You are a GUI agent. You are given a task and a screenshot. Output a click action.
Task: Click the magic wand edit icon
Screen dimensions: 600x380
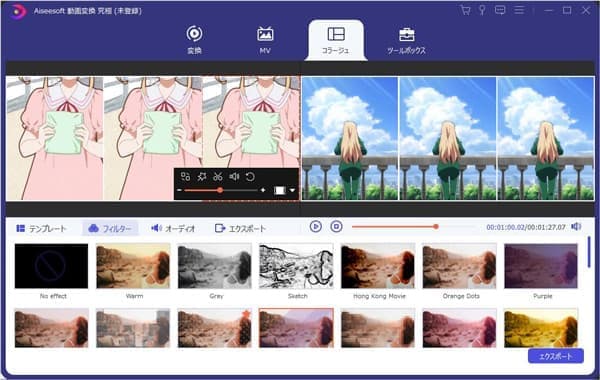pyautogui.click(x=202, y=176)
